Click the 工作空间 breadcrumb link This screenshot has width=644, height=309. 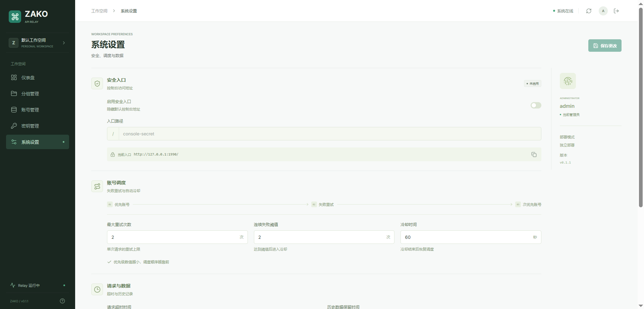tap(99, 11)
